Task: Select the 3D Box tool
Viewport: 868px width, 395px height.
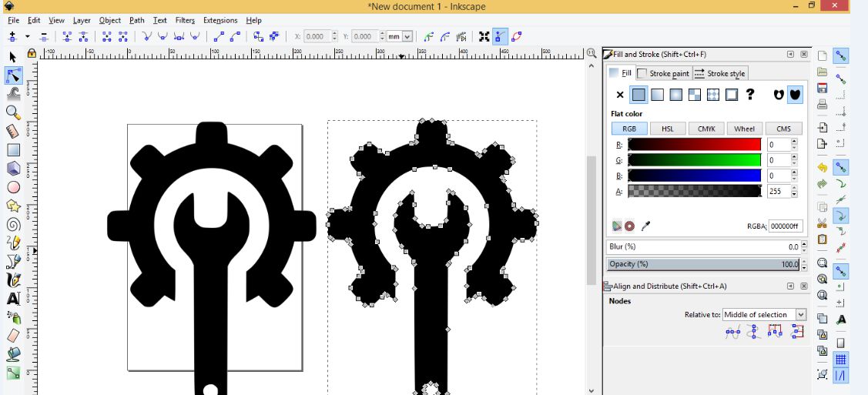Action: [x=13, y=169]
